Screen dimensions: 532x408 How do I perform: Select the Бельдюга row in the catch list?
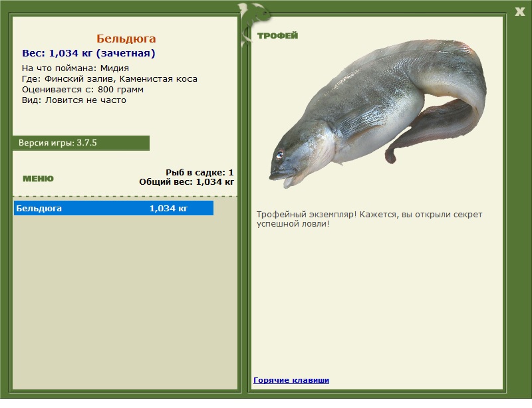pos(114,208)
